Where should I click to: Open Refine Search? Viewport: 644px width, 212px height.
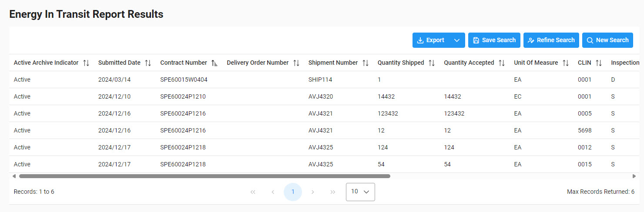point(551,40)
